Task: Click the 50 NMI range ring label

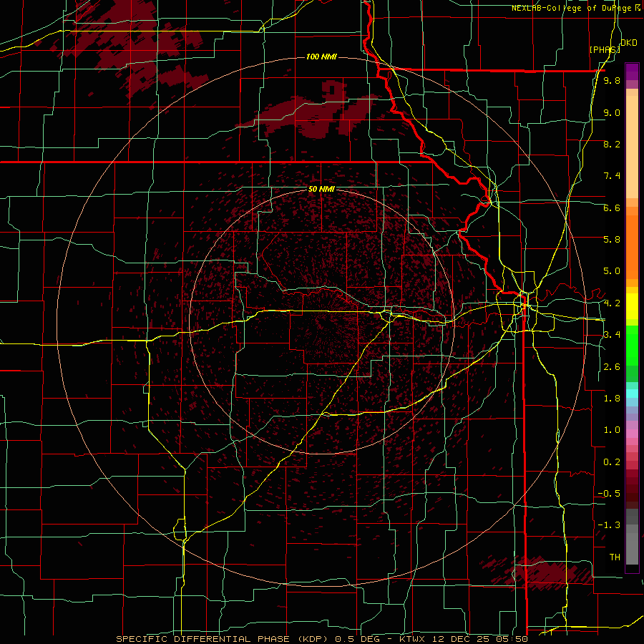Action: click(321, 190)
